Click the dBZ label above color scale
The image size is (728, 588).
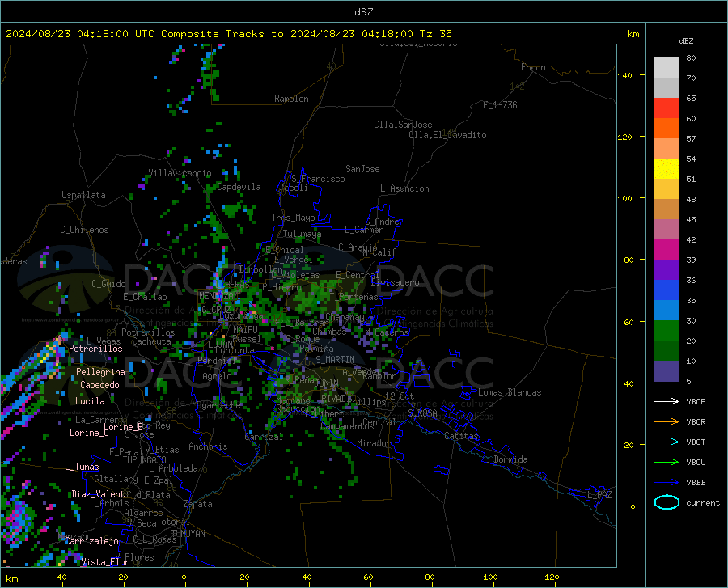686,40
